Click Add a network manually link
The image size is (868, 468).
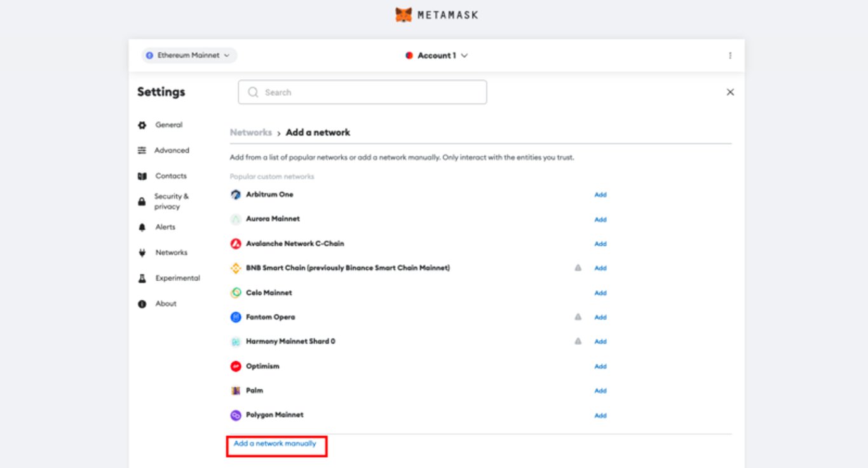tap(275, 444)
